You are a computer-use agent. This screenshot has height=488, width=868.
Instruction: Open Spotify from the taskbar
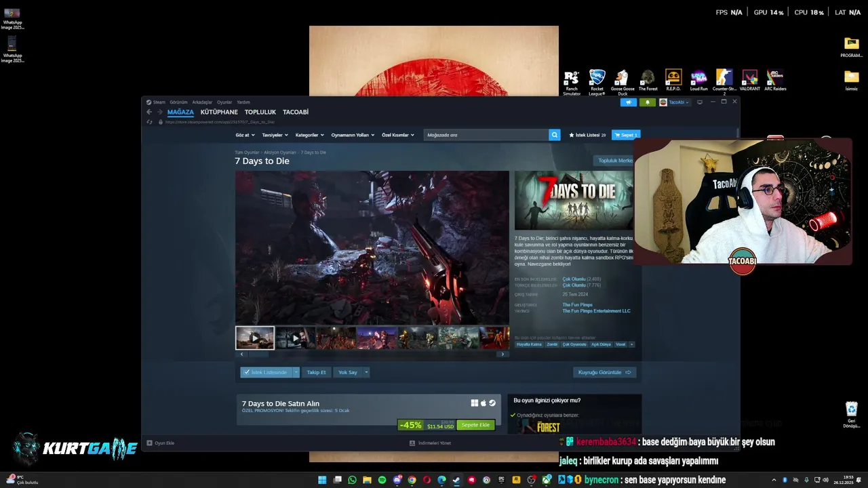pyautogui.click(x=382, y=480)
